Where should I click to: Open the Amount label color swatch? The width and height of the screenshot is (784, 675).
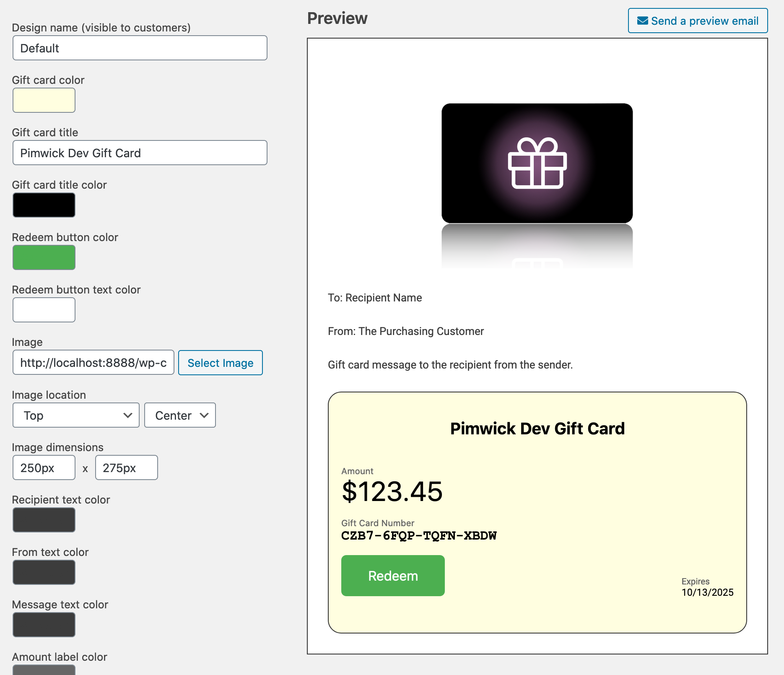44,670
